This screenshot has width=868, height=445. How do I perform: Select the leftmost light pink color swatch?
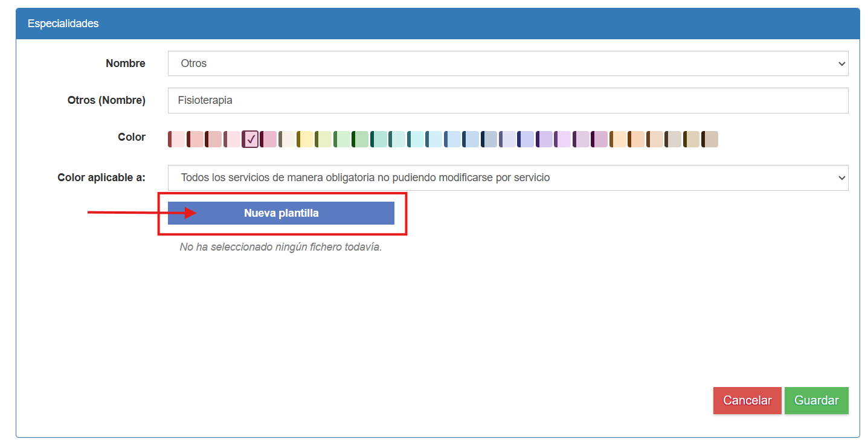pos(176,139)
